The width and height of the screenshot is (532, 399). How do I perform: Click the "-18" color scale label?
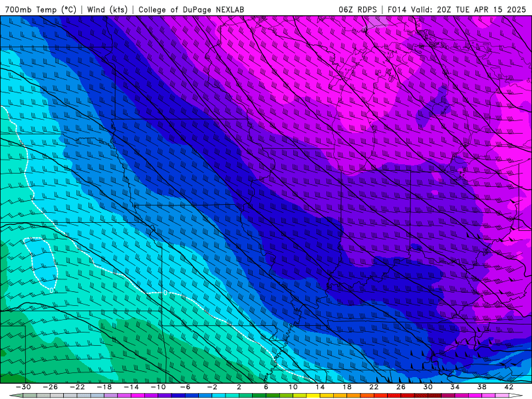104,387
